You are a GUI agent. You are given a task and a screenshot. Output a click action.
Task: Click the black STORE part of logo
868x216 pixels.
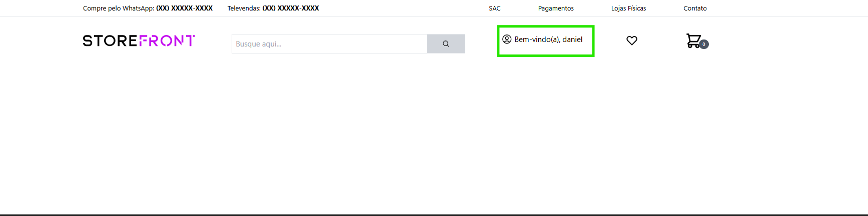110,40
